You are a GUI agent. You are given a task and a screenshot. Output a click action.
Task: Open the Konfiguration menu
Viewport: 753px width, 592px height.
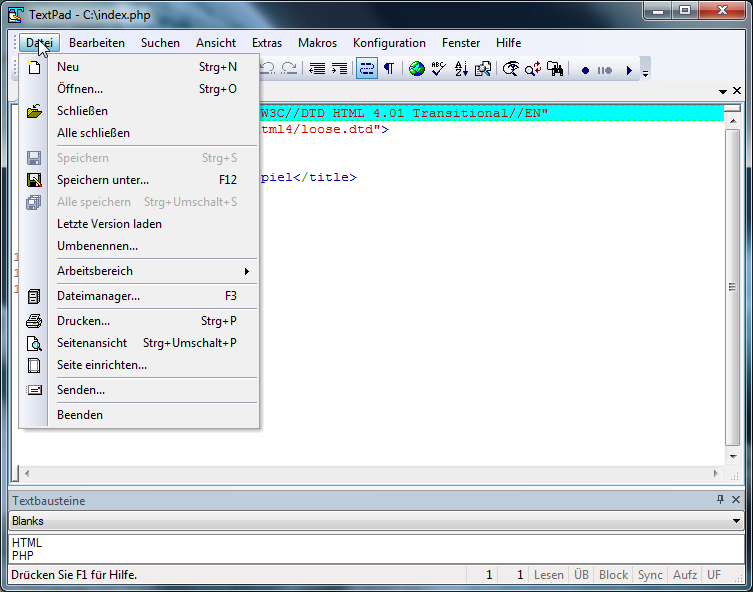(389, 43)
